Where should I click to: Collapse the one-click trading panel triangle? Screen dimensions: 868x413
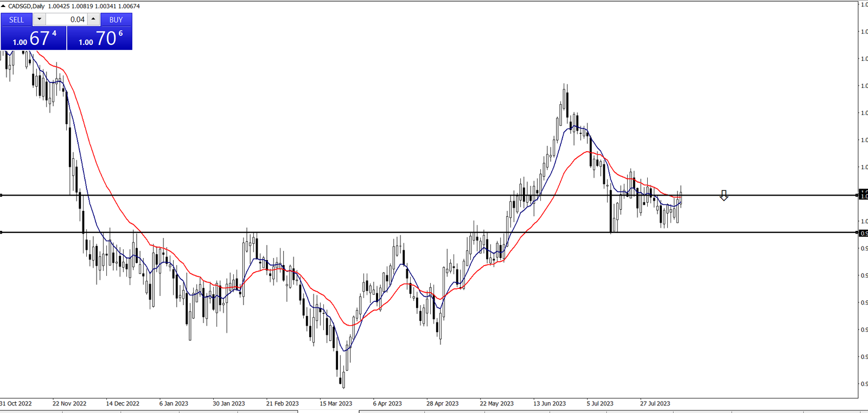point(4,6)
